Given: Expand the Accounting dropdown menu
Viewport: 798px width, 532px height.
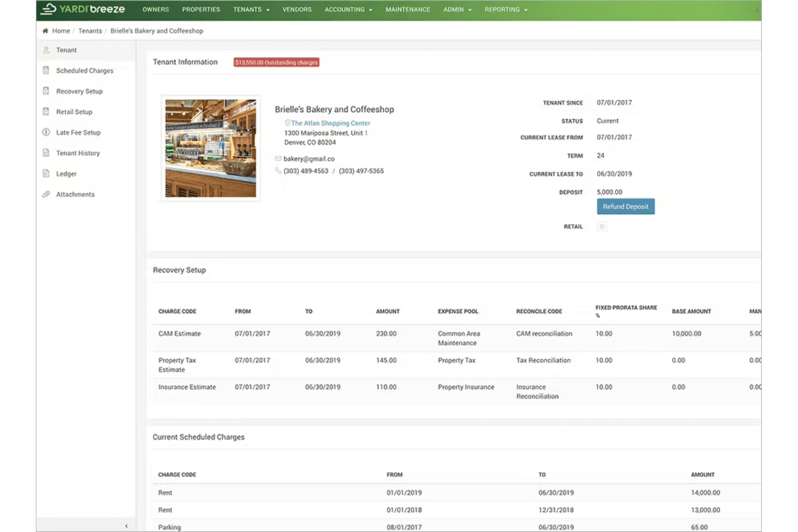Looking at the screenshot, I should pyautogui.click(x=348, y=10).
